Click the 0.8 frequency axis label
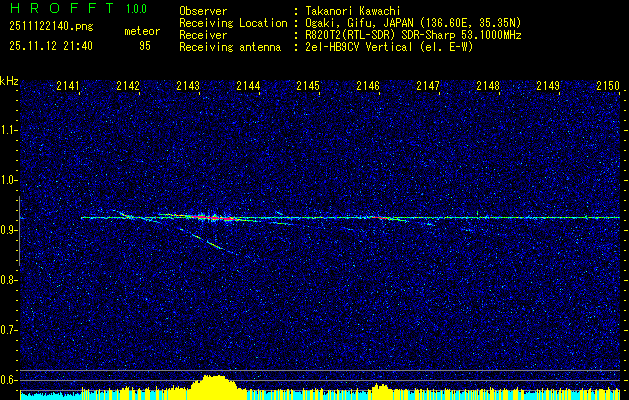629x400 pixels. pyautogui.click(x=8, y=280)
